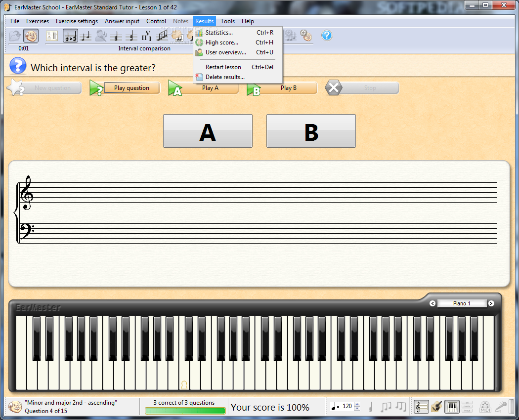Answer with the big A button
Image resolution: width=519 pixels, height=420 pixels.
208,131
